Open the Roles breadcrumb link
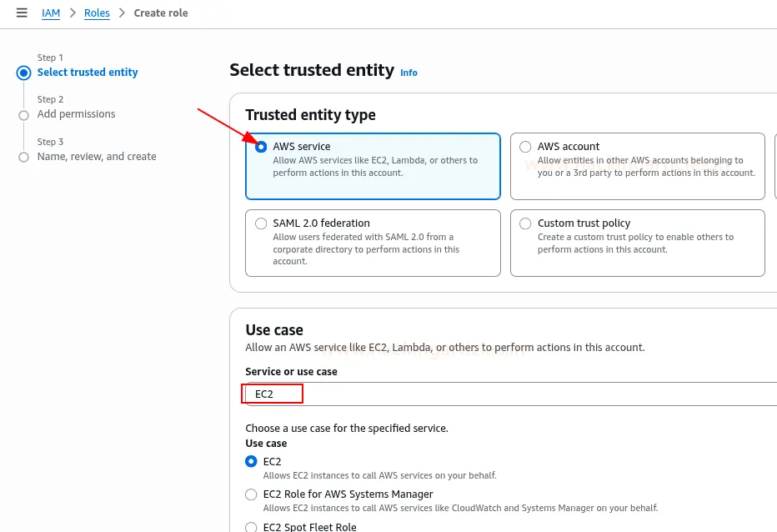Screen dimensions: 777x532 click(x=98, y=13)
